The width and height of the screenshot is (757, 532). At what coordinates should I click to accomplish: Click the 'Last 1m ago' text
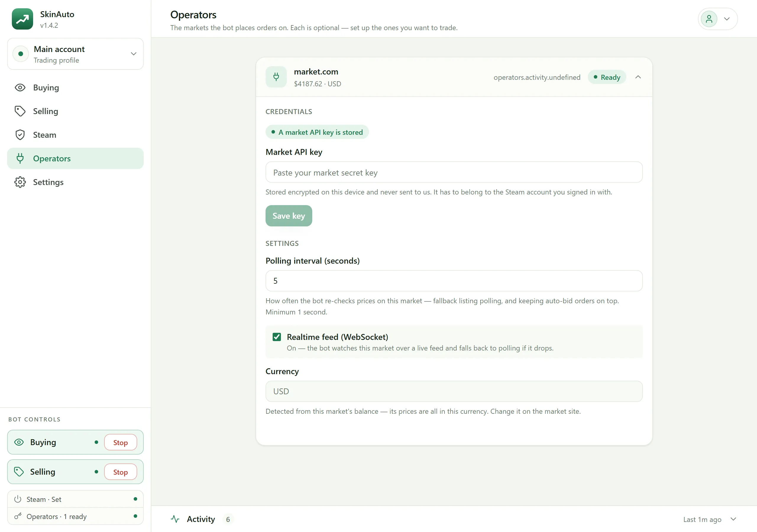coord(702,520)
